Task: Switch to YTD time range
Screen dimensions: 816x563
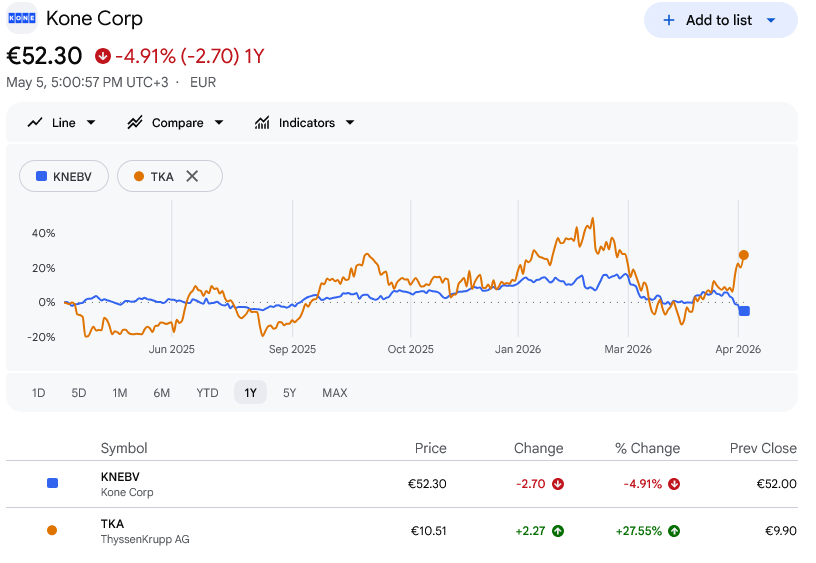Action: (207, 393)
